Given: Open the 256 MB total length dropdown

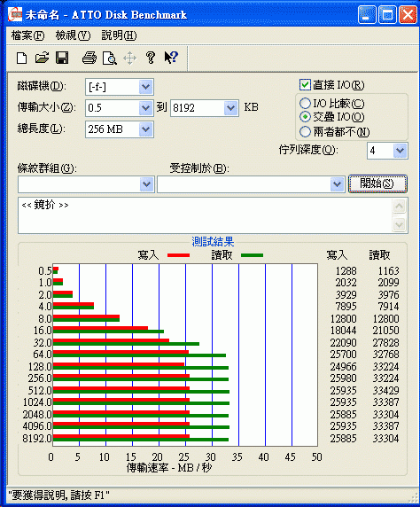Looking at the screenshot, I should point(146,129).
